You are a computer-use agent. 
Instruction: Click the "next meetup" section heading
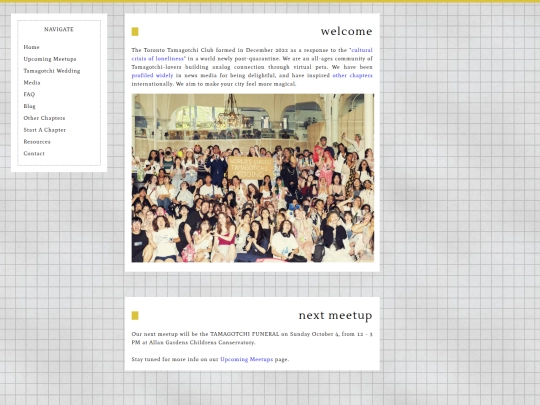[x=335, y=315]
